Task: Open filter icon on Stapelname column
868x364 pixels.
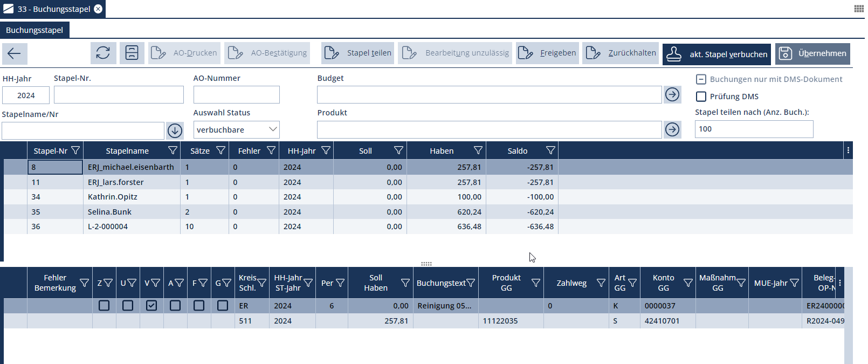Action: [173, 150]
